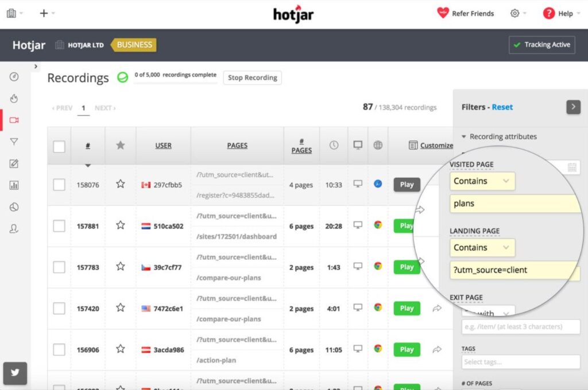The width and height of the screenshot is (588, 390).
Task: Select the checkbox for recording 158076
Action: point(59,185)
